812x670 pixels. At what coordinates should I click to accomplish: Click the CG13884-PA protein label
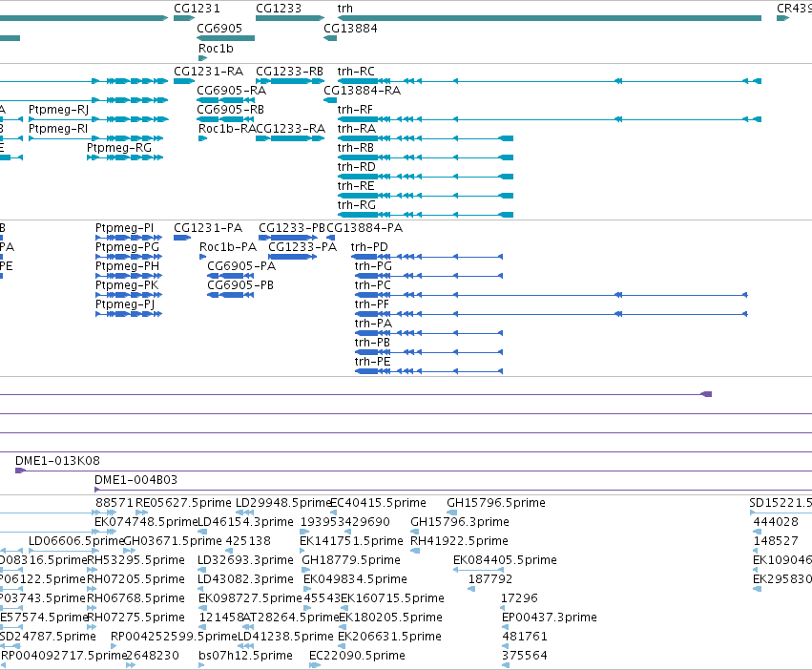pyautogui.click(x=364, y=228)
